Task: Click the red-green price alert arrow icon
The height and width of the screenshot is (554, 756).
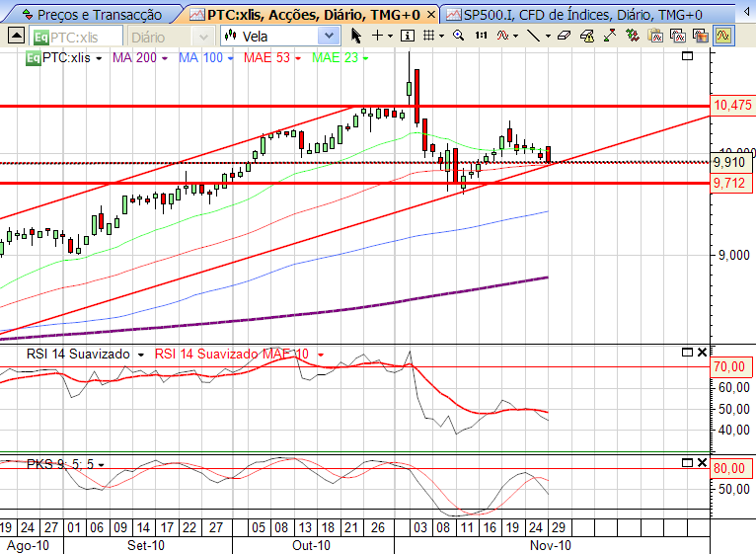Action: [x=609, y=36]
